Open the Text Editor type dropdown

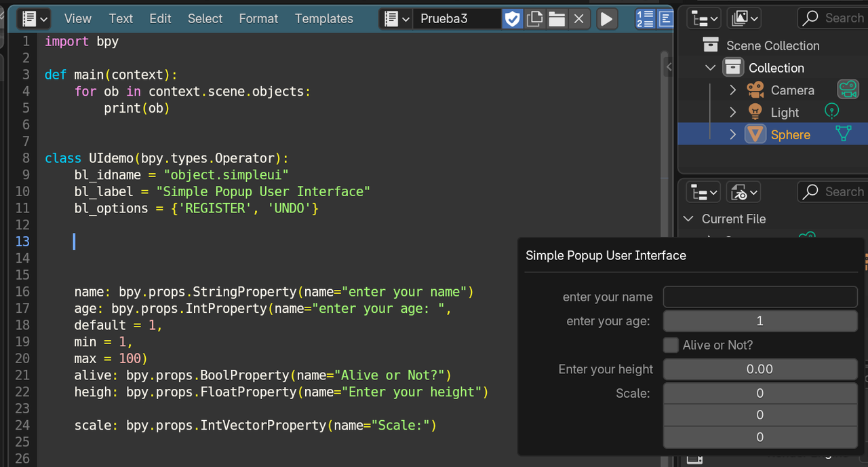click(x=34, y=18)
